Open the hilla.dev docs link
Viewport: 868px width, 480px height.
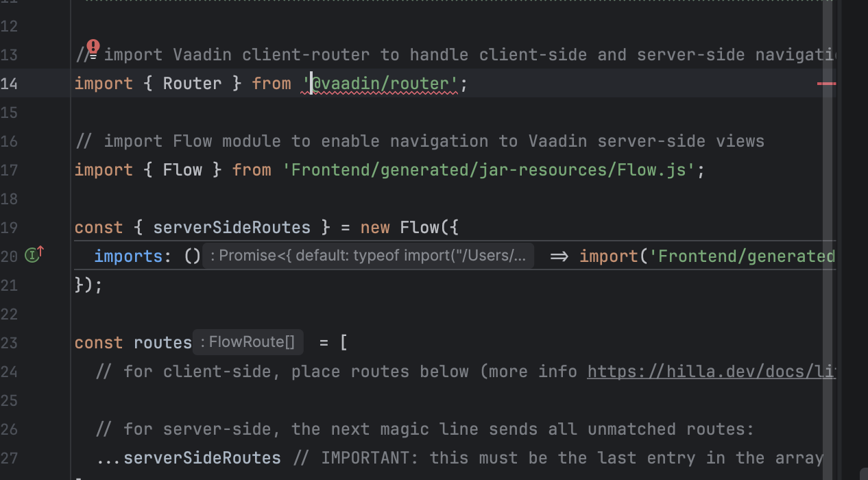(x=711, y=372)
